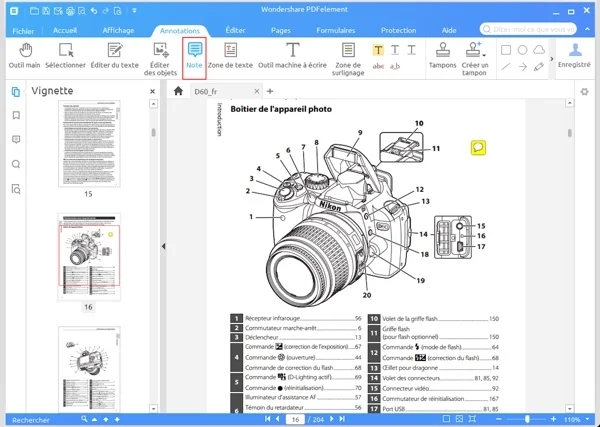Open the Tampons stamp tool
The height and width of the screenshot is (427, 600).
tap(443, 56)
